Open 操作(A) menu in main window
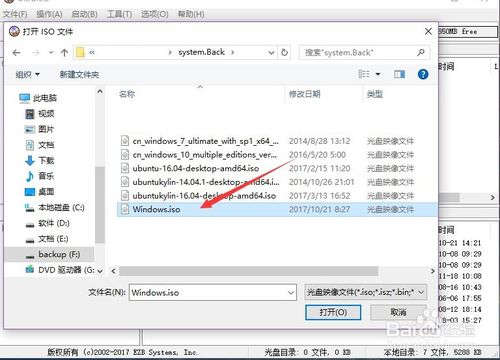Viewport: 500px width, 360px height. pyautogui.click(x=49, y=14)
